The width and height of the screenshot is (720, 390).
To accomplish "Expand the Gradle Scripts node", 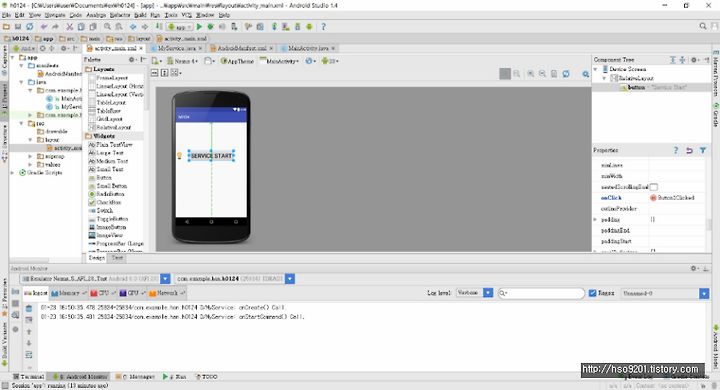I will [12, 173].
